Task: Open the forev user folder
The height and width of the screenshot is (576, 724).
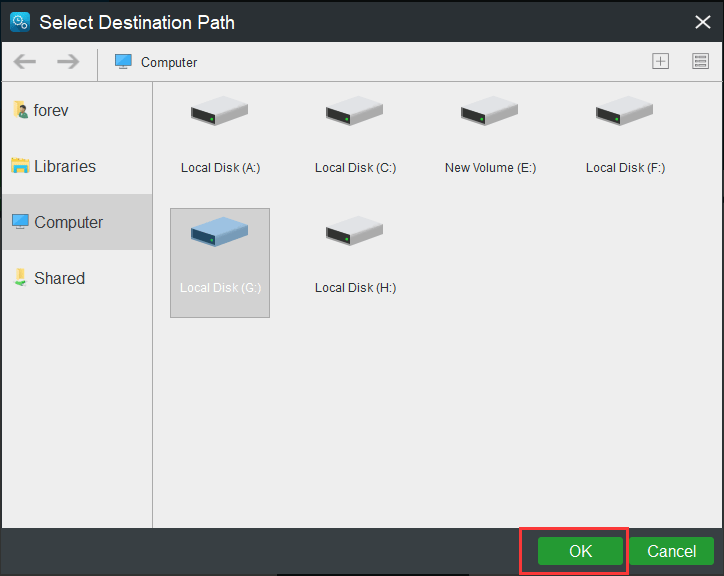Action: coord(50,110)
